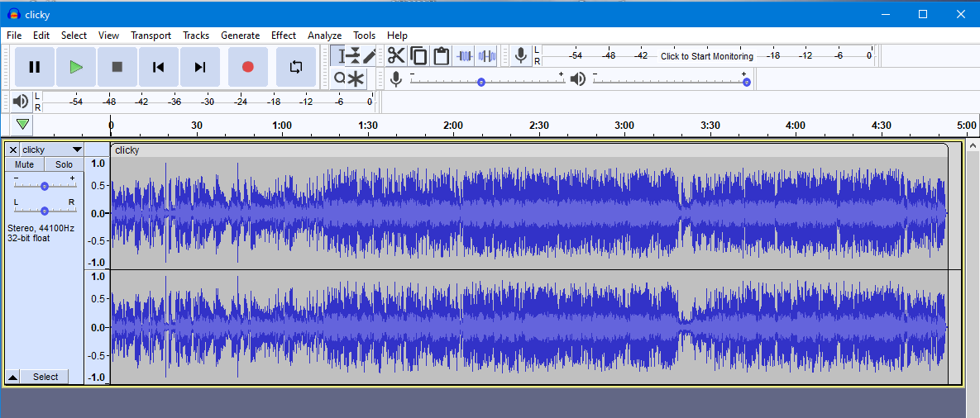Click Trim audio outside selection icon
Viewport: 980px width, 418px height.
click(x=464, y=56)
